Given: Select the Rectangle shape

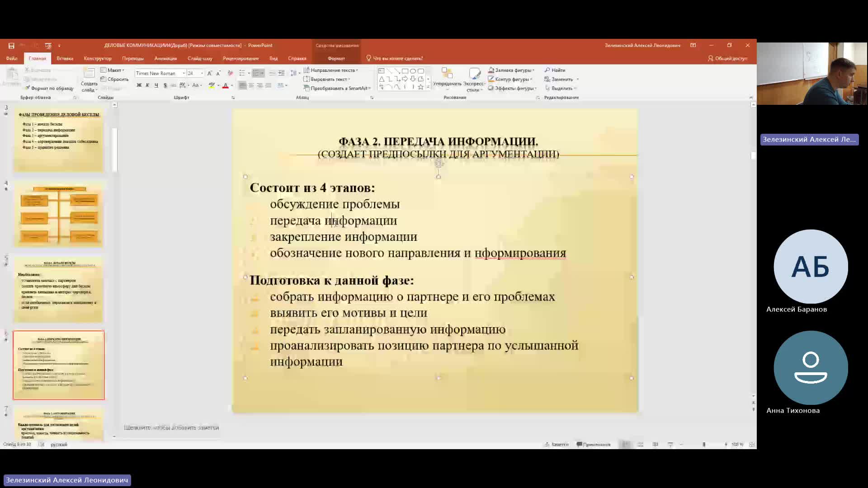Looking at the screenshot, I should 405,71.
